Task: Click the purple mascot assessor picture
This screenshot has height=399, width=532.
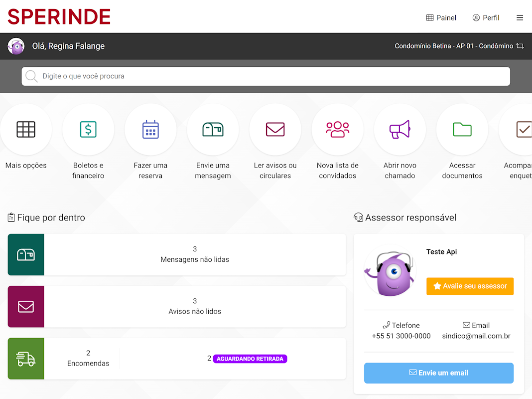Action: pos(390,271)
